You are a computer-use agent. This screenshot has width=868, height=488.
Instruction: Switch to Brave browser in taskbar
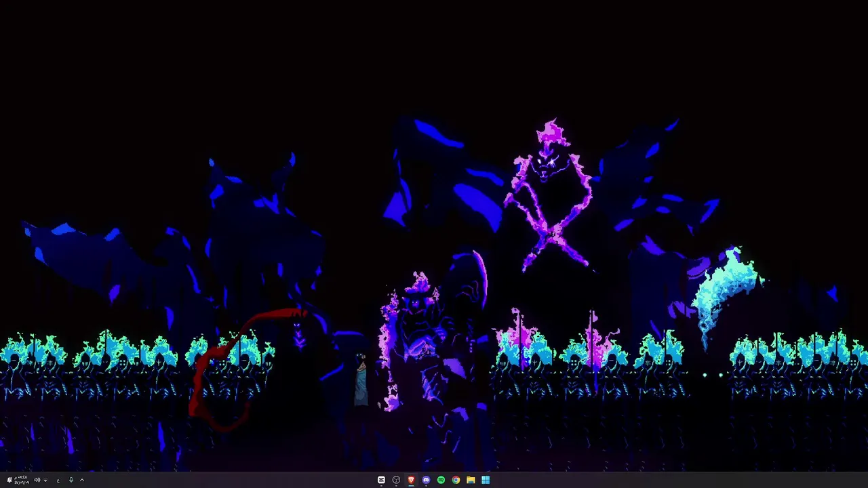[411, 480]
